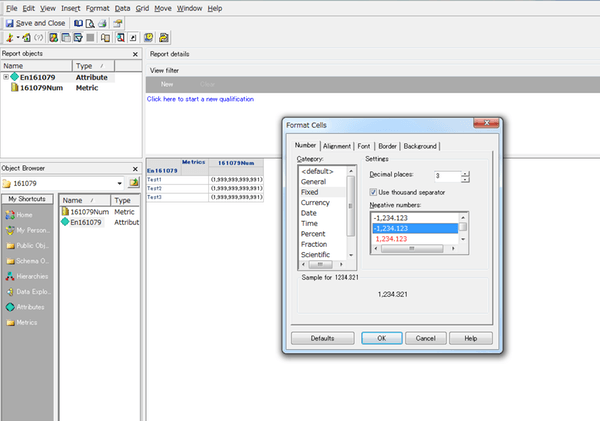Click the yellow arrow export toolbar icon
This screenshot has height=421, width=600.
coord(164,38)
